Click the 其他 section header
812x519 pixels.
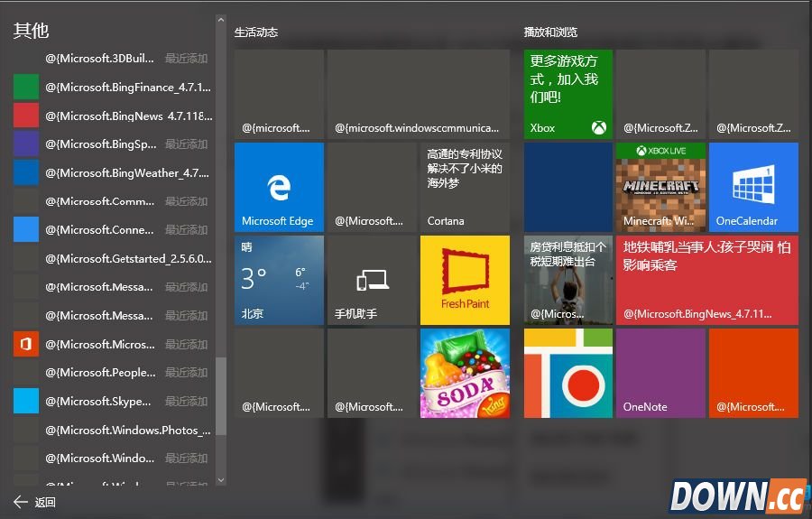tap(31, 30)
